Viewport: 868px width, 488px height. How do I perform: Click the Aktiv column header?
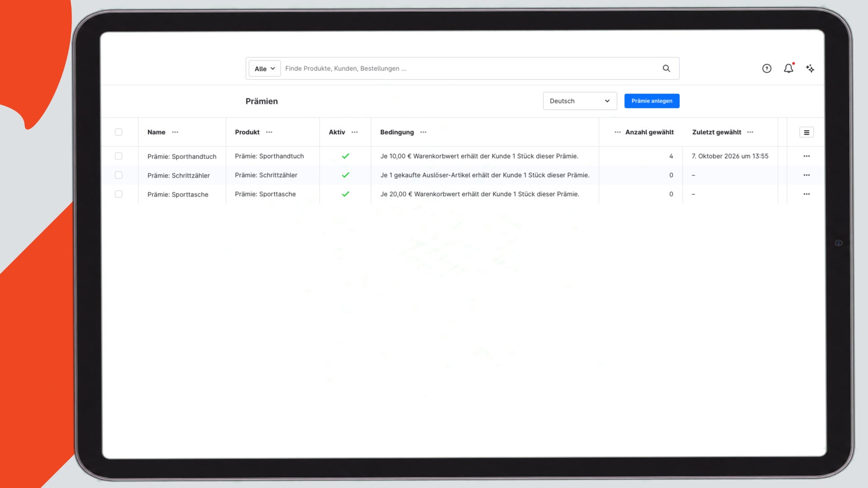337,132
